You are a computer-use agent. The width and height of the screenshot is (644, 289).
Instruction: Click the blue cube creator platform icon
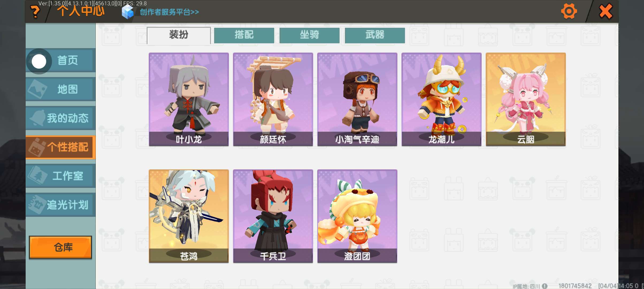click(128, 12)
